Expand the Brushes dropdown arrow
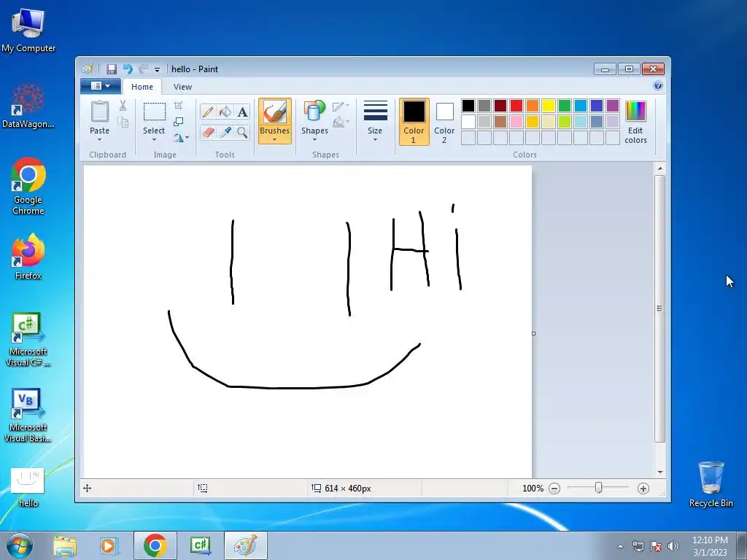747x560 pixels. pyautogui.click(x=275, y=140)
